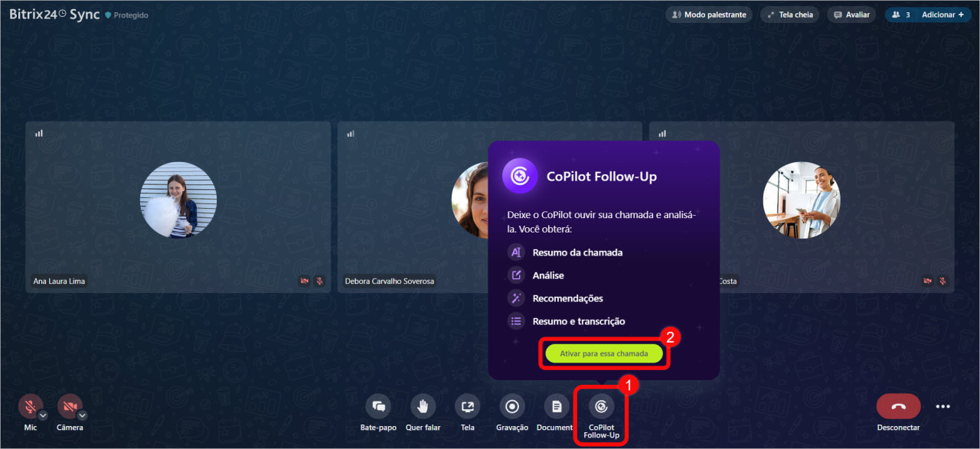Image resolution: width=980 pixels, height=449 pixels.
Task: Click Costa's muted mic icon
Action: point(942,281)
